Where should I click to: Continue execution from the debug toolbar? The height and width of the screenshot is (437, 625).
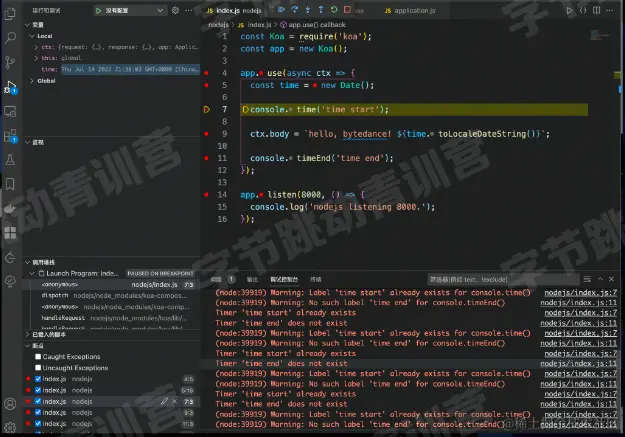pos(281,10)
